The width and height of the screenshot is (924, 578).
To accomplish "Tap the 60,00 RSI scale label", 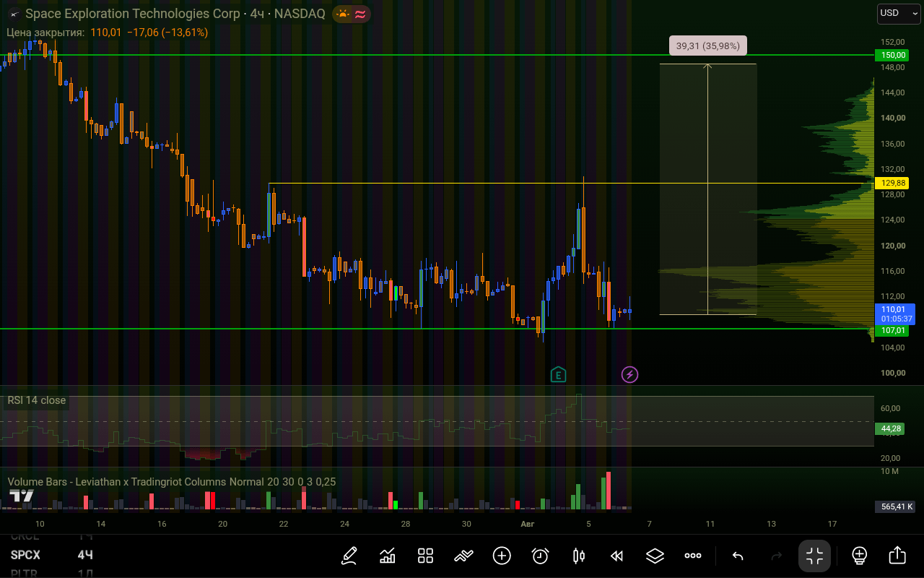I will click(x=890, y=408).
